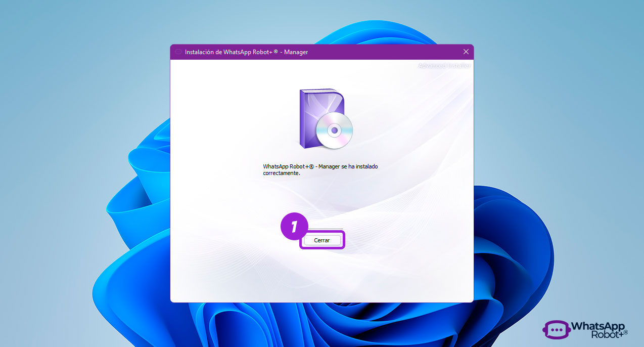Click the Cerrar button
This screenshot has height=347, width=644.
[322, 240]
